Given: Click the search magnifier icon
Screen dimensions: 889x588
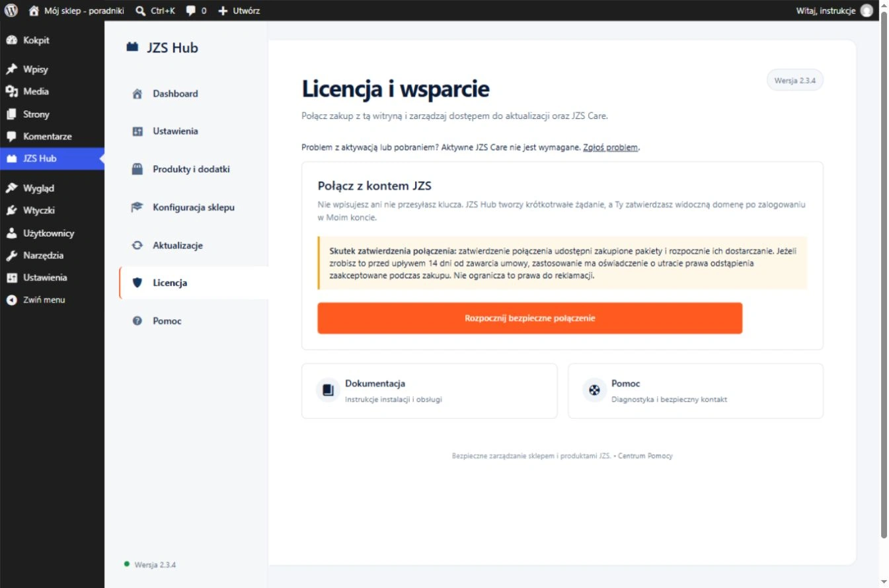Looking at the screenshot, I should tap(140, 11).
